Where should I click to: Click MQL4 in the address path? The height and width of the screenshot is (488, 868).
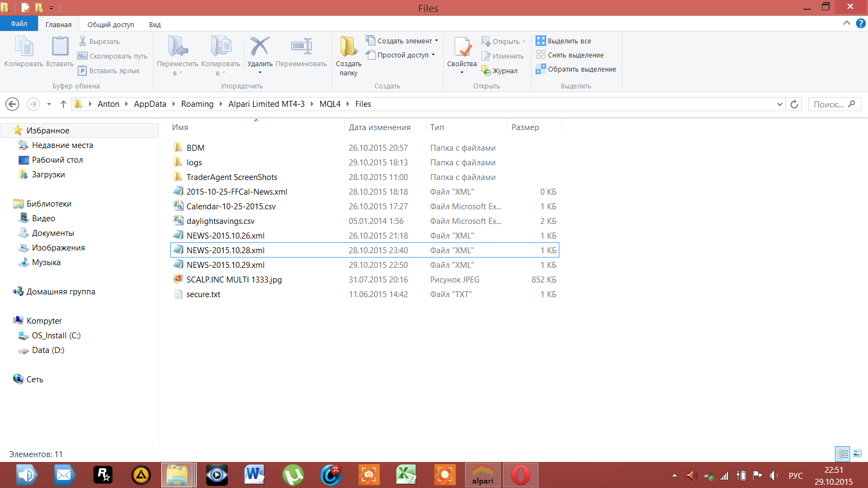click(x=330, y=104)
